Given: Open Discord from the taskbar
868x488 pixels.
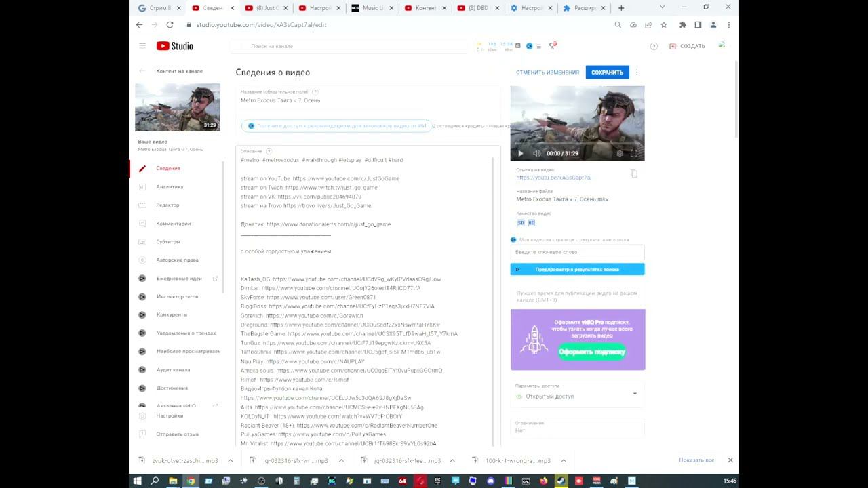Looking at the screenshot, I should pyautogui.click(x=490, y=481).
